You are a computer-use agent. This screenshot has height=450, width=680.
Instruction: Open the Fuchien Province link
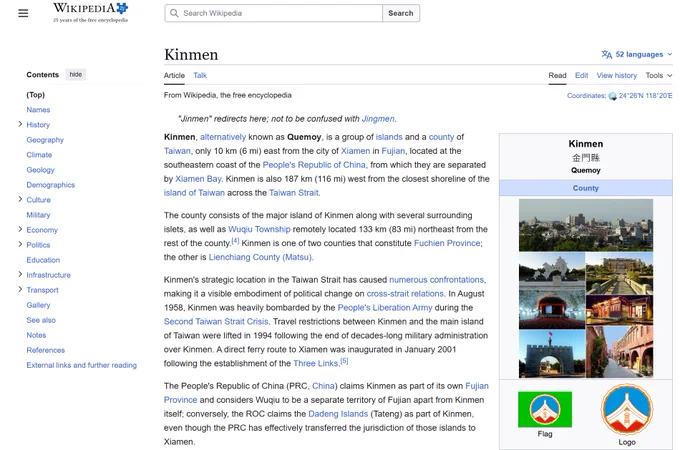pos(447,243)
